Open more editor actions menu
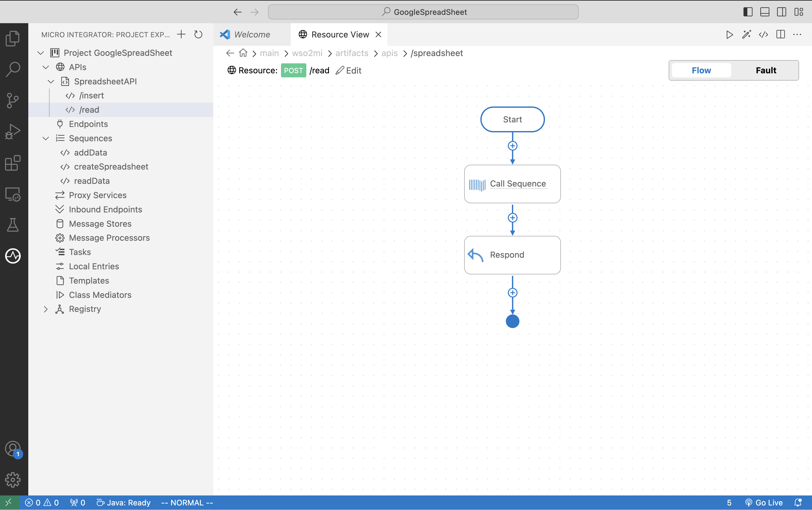Viewport: 812px width, 510px height. [797, 35]
